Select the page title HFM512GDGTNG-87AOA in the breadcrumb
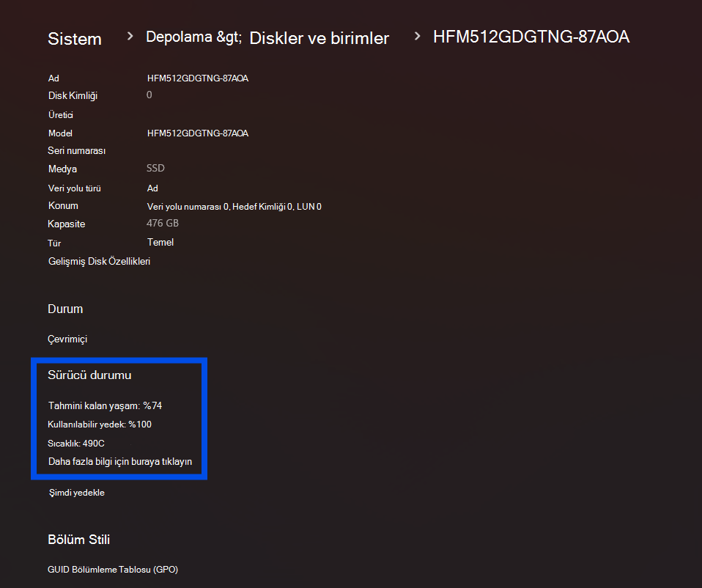702x588 pixels. point(531,37)
